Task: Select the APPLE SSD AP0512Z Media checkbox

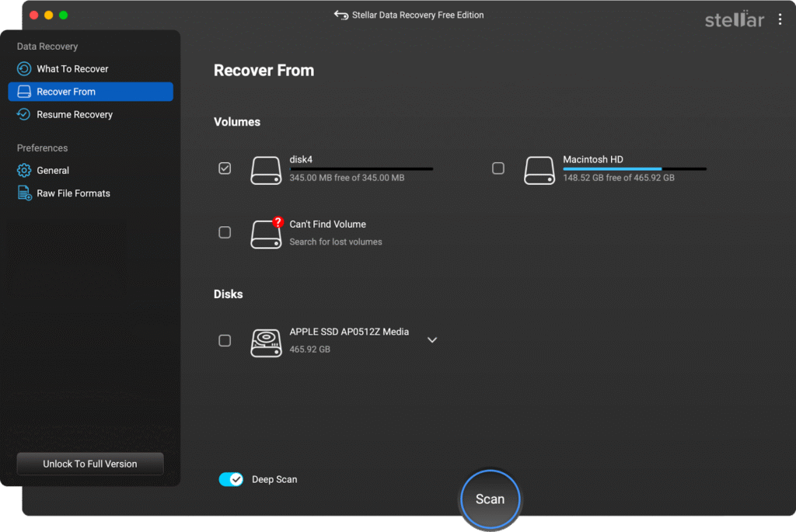Action: pyautogui.click(x=225, y=340)
